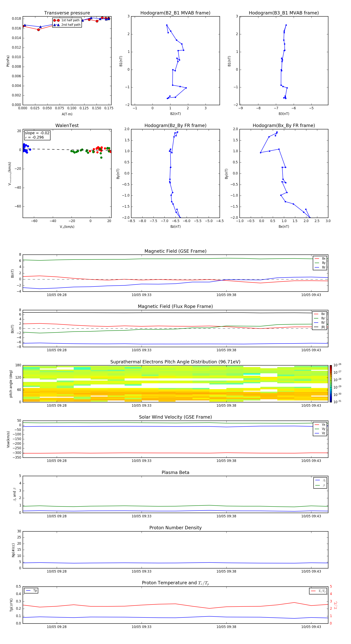This screenshot has height=644, width=351.
Task: Click the "Solar Wind Velocity (GSE Frame)" title
Action: tap(175, 417)
